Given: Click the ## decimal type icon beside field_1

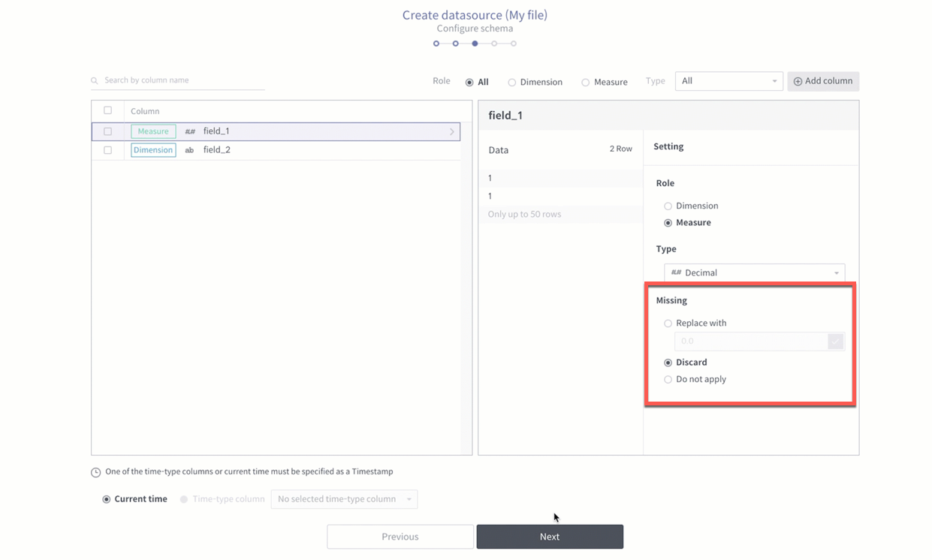Looking at the screenshot, I should 190,131.
